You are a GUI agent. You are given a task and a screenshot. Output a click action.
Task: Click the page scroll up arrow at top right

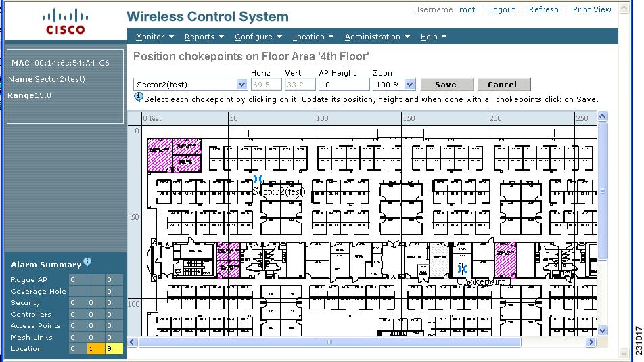pos(624,8)
